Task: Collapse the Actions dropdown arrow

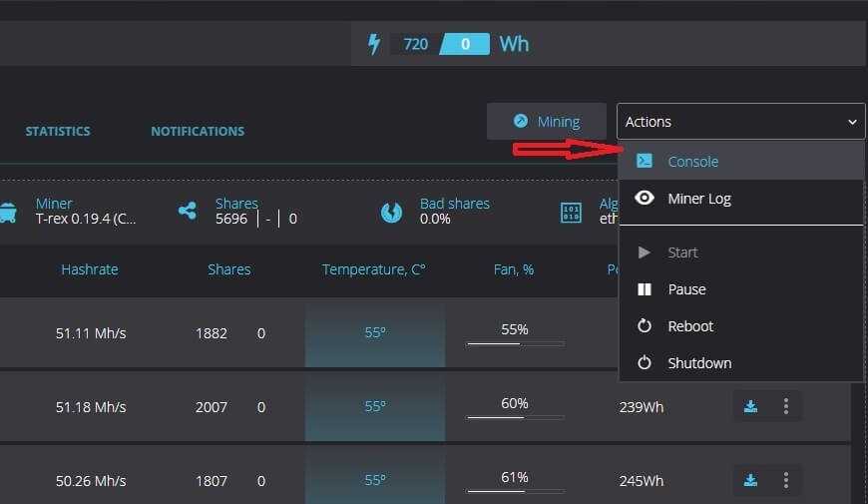Action: [x=852, y=122]
